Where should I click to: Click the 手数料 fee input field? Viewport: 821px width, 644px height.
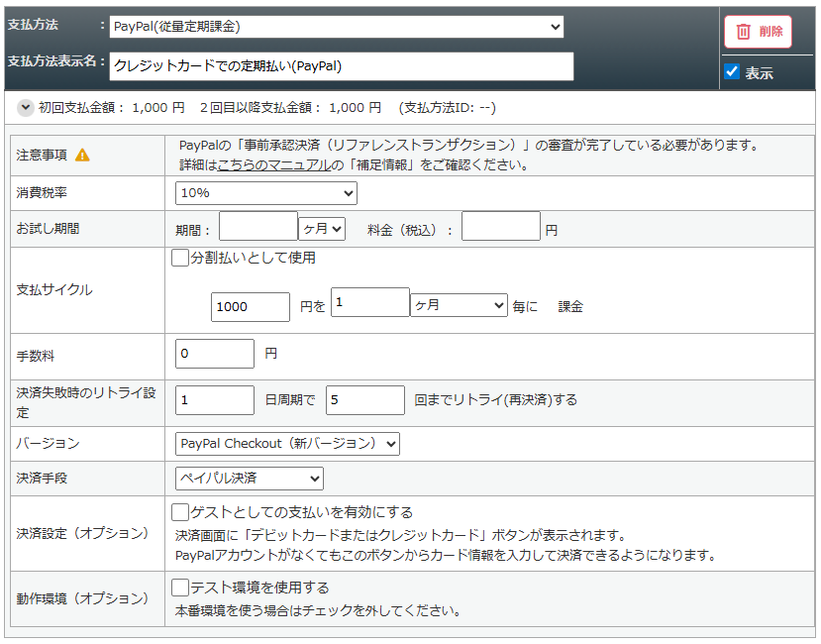[x=215, y=353]
